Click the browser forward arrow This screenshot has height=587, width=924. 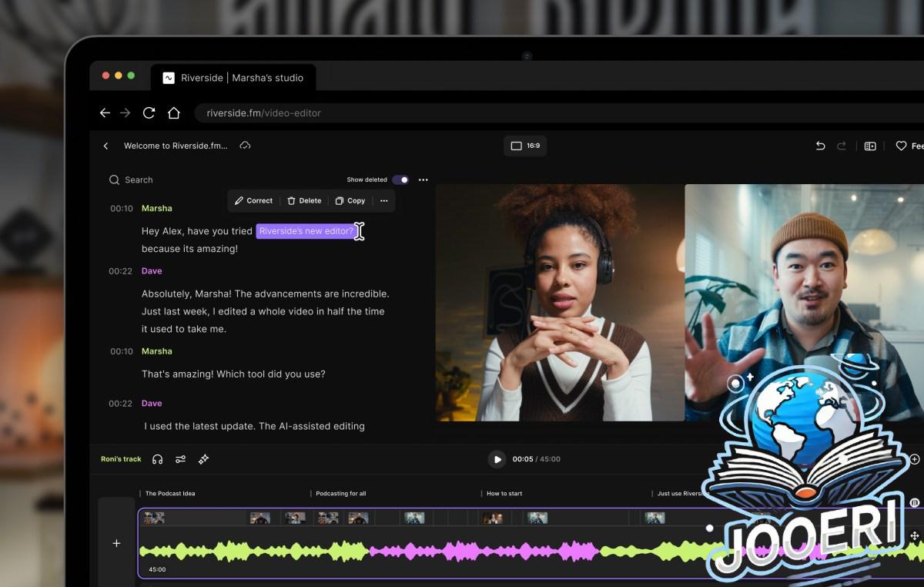coord(126,112)
